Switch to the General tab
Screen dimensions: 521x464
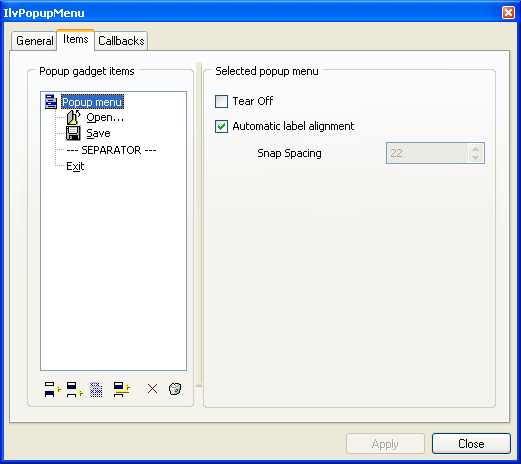pos(34,41)
